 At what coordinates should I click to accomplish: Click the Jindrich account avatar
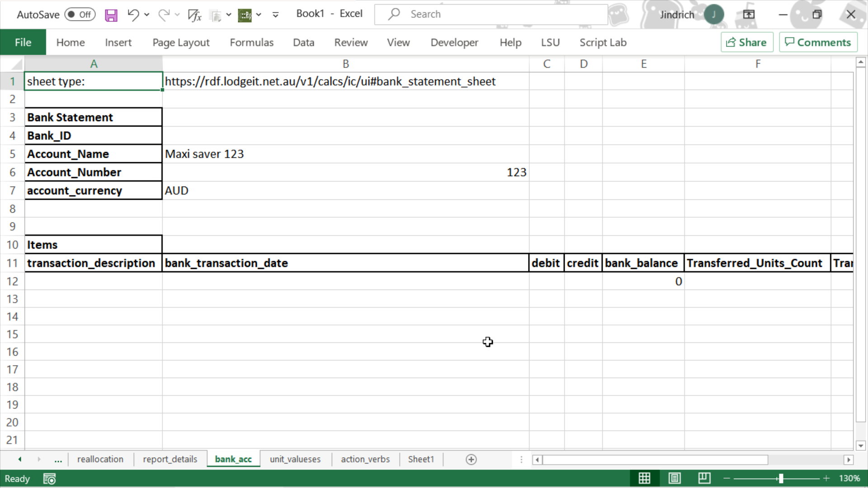713,14
